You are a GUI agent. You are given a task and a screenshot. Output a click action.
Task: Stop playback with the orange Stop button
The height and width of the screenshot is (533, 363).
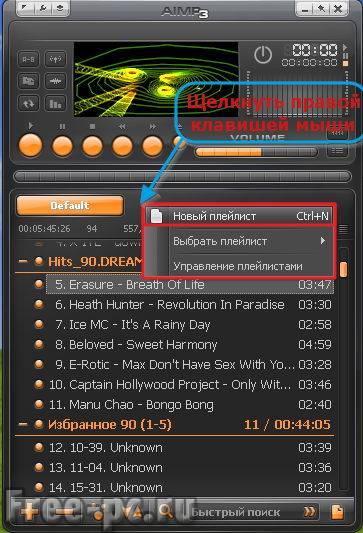point(92,146)
